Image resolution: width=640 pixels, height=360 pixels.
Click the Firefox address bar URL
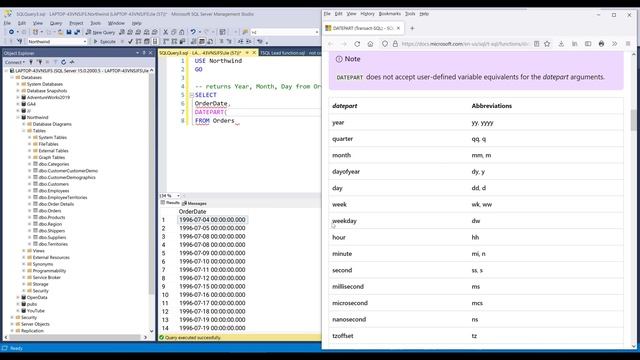point(465,44)
